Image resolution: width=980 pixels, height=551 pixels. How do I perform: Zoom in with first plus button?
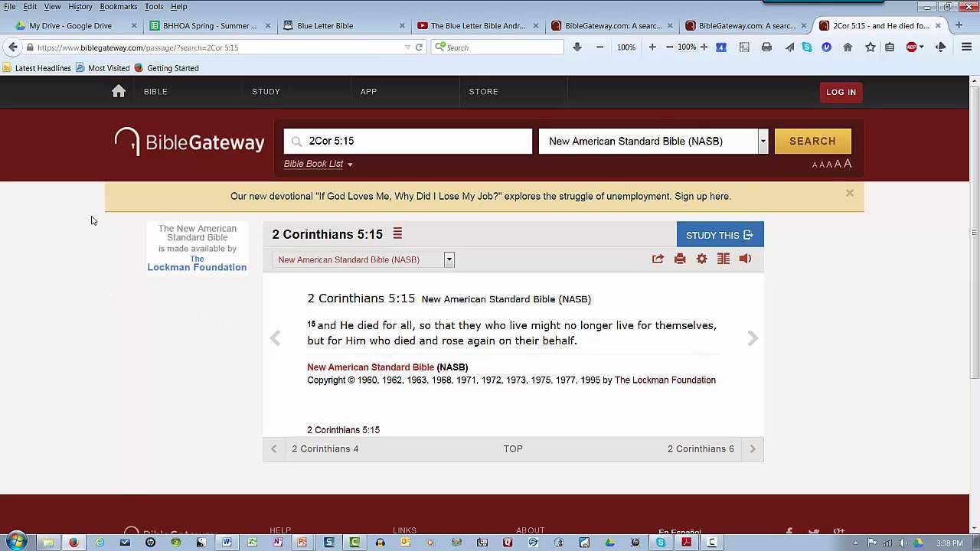[x=652, y=47]
